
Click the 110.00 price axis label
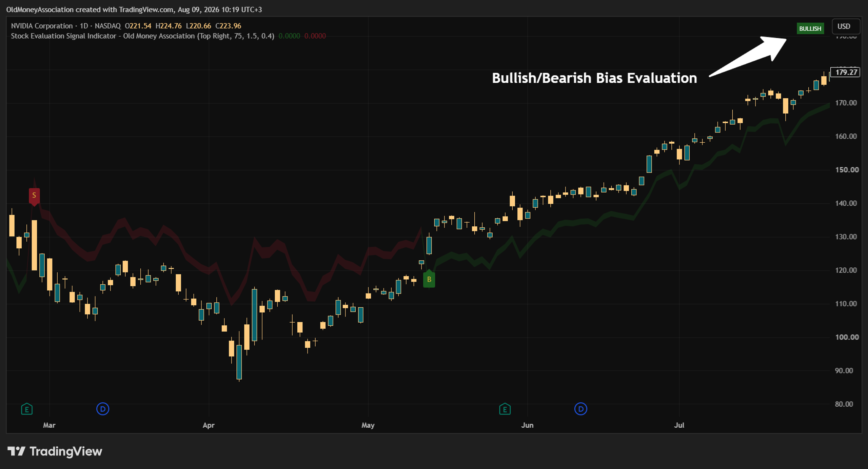point(846,304)
